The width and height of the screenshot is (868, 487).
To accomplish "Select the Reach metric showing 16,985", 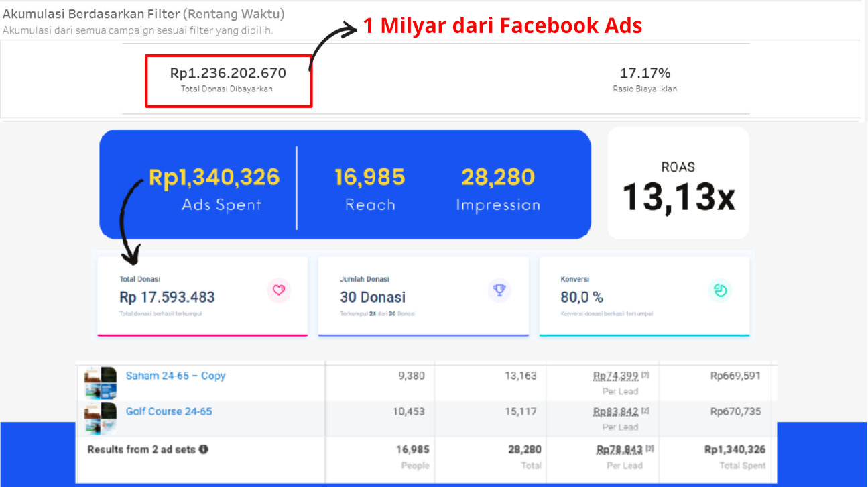I will [x=369, y=176].
